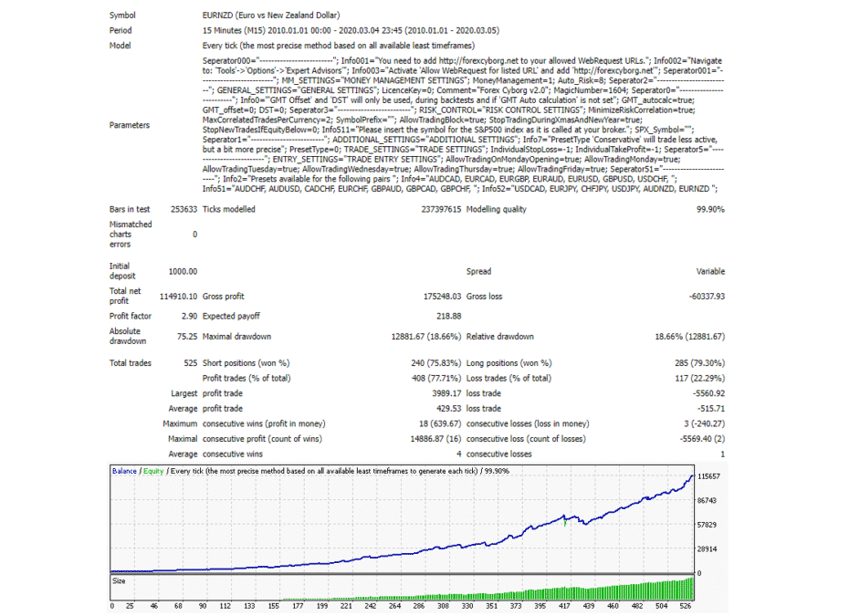Click the average consecutive wins value 4

[458, 454]
